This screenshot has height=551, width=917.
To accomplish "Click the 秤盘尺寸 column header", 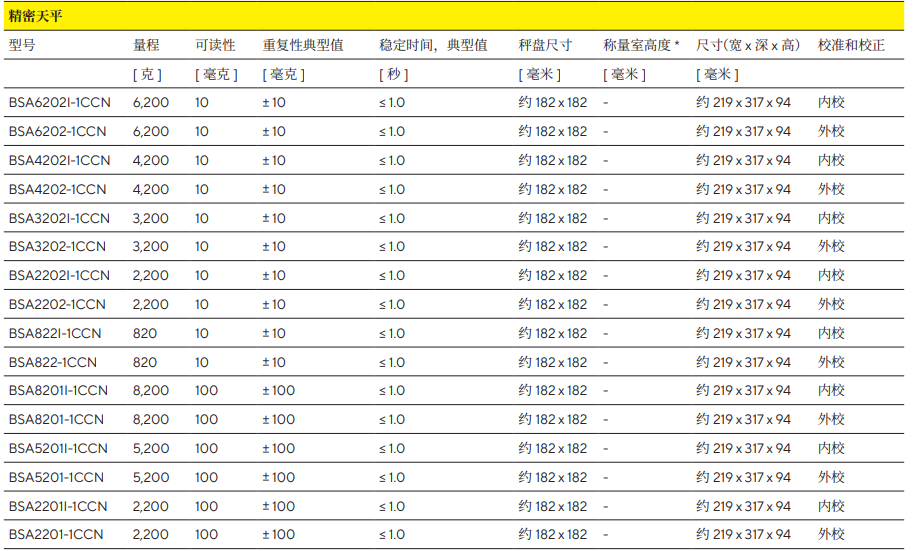I will point(545,45).
